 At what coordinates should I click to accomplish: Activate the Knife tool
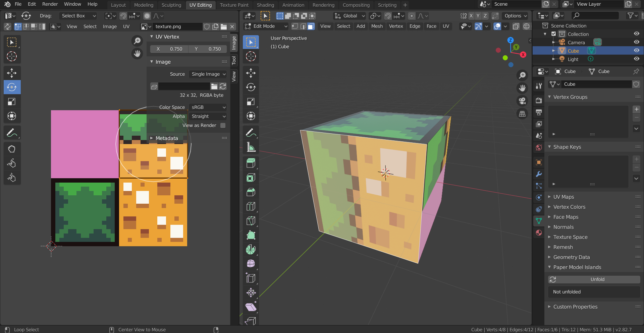[x=251, y=221]
